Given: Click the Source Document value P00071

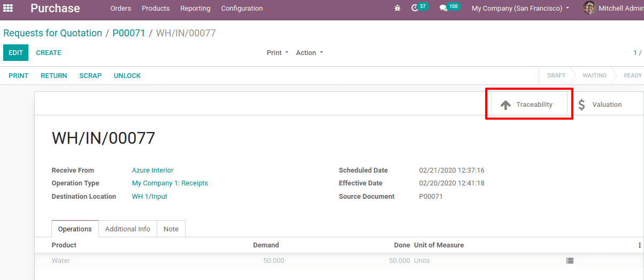Looking at the screenshot, I should pos(431,197).
